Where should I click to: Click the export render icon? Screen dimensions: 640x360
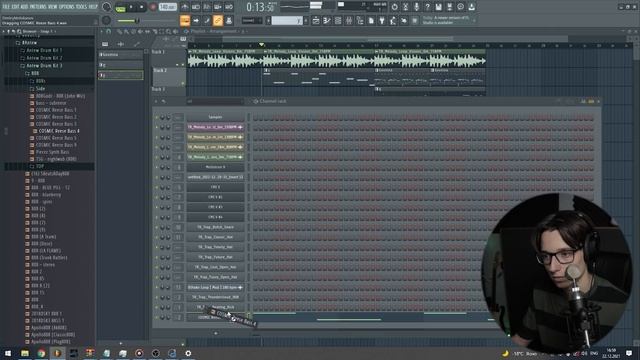(x=449, y=7)
